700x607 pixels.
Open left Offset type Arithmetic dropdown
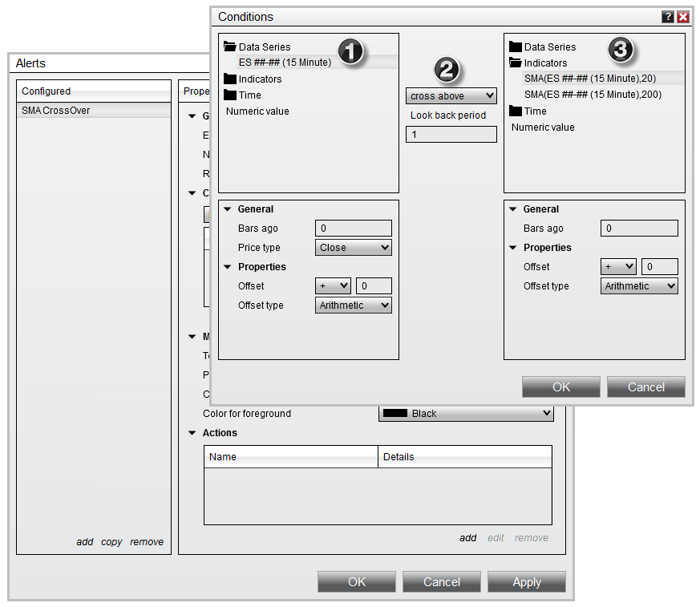click(354, 306)
